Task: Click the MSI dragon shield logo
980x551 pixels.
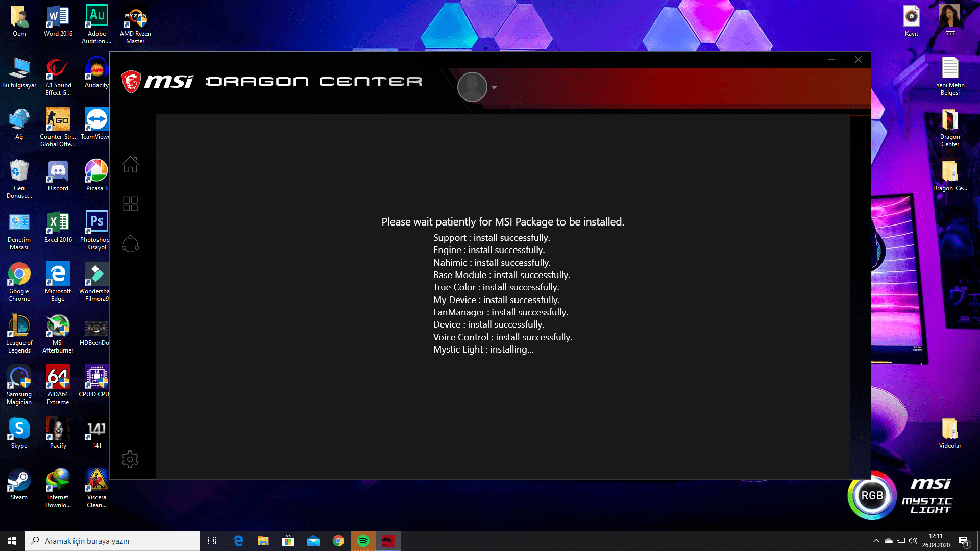Action: (x=131, y=82)
